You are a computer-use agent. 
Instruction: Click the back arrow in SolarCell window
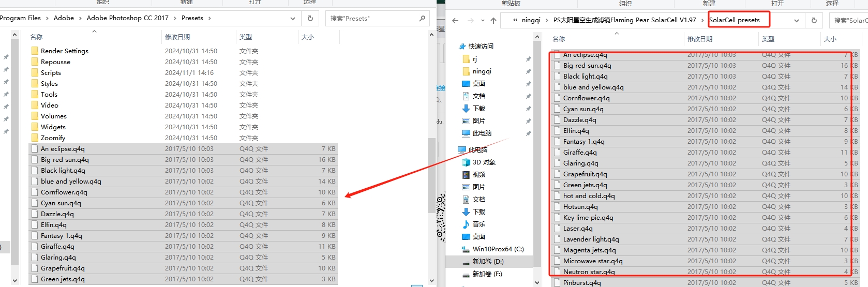click(455, 21)
